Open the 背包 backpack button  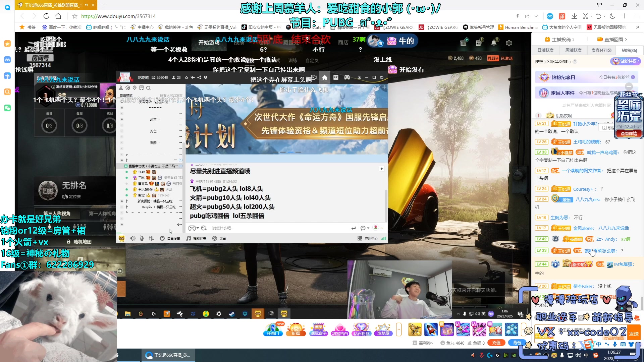(517, 343)
